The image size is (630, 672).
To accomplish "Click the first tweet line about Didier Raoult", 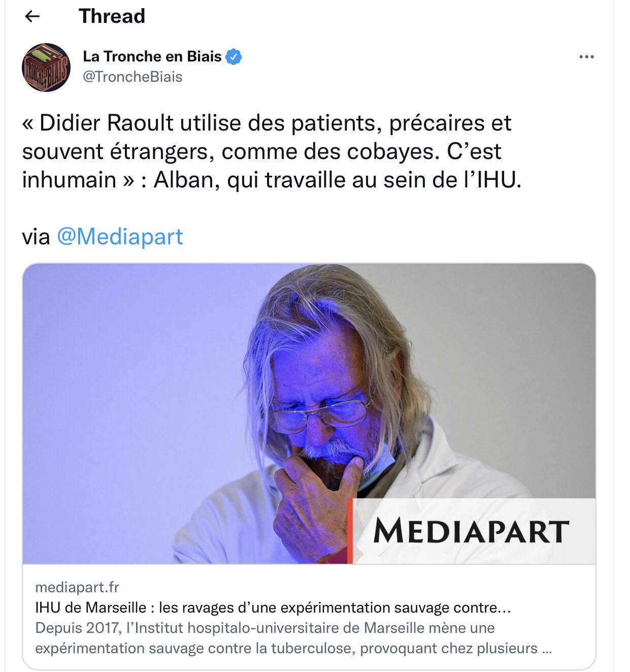I will click(x=267, y=123).
